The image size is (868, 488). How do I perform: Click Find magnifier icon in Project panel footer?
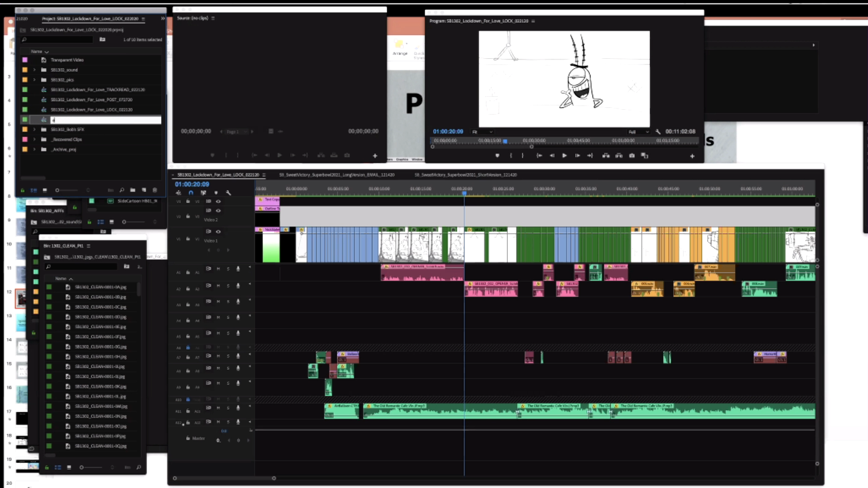122,190
